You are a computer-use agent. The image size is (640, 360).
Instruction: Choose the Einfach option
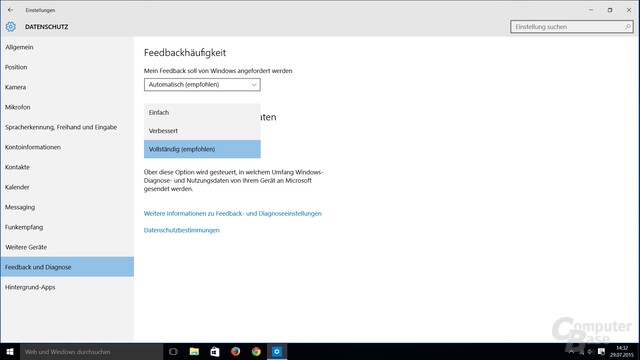coord(202,112)
